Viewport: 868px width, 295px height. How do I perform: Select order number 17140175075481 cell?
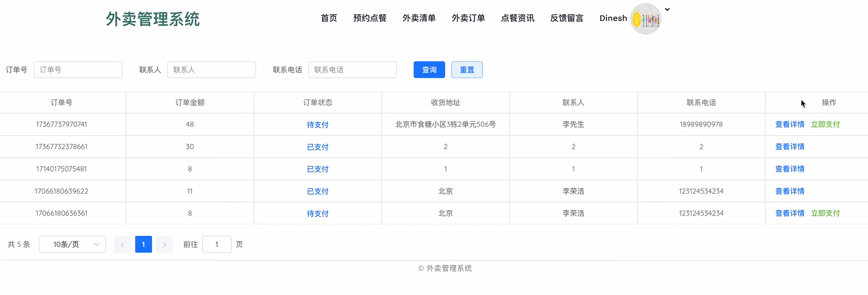point(62,169)
